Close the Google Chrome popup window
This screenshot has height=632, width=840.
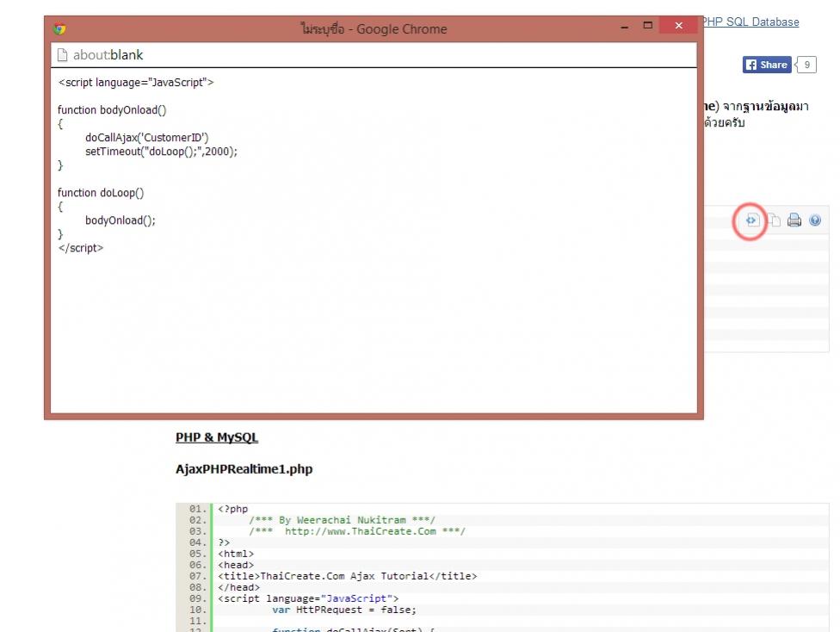click(x=678, y=26)
